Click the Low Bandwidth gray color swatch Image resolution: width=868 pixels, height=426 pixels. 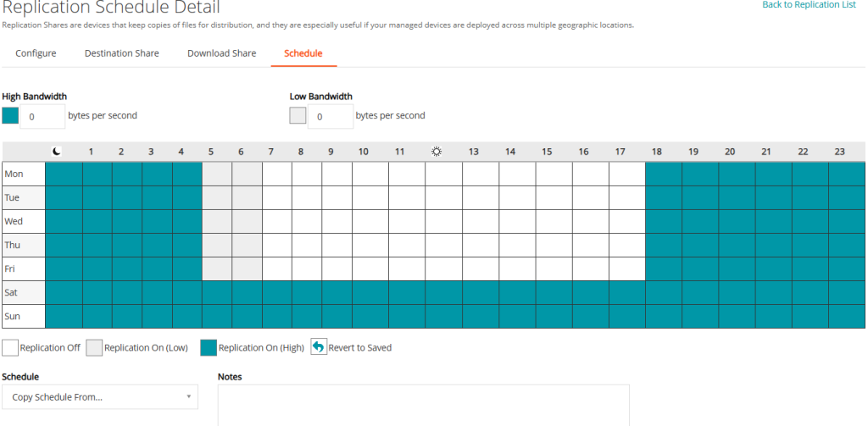point(298,116)
